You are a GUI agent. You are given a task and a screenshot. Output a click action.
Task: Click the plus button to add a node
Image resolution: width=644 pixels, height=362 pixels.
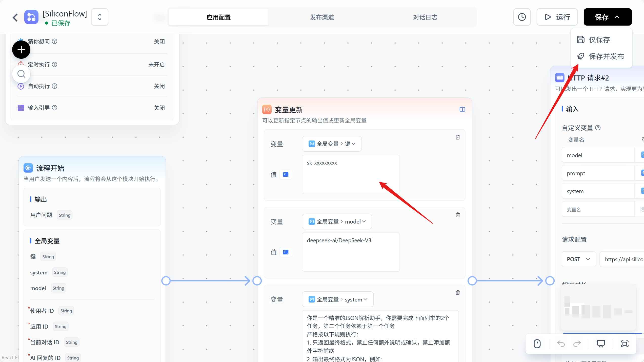click(x=21, y=50)
